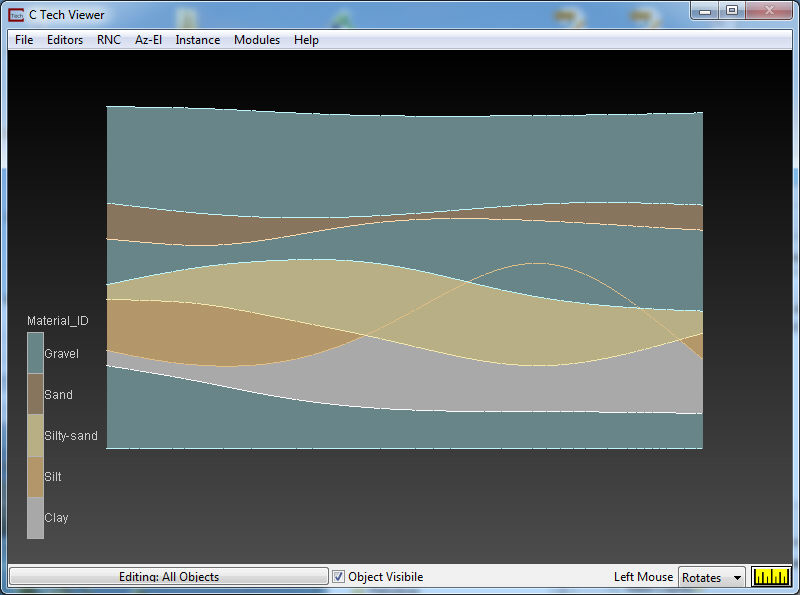Image resolution: width=800 pixels, height=595 pixels.
Task: Click the Gravel color swatch in legend
Action: (35, 353)
